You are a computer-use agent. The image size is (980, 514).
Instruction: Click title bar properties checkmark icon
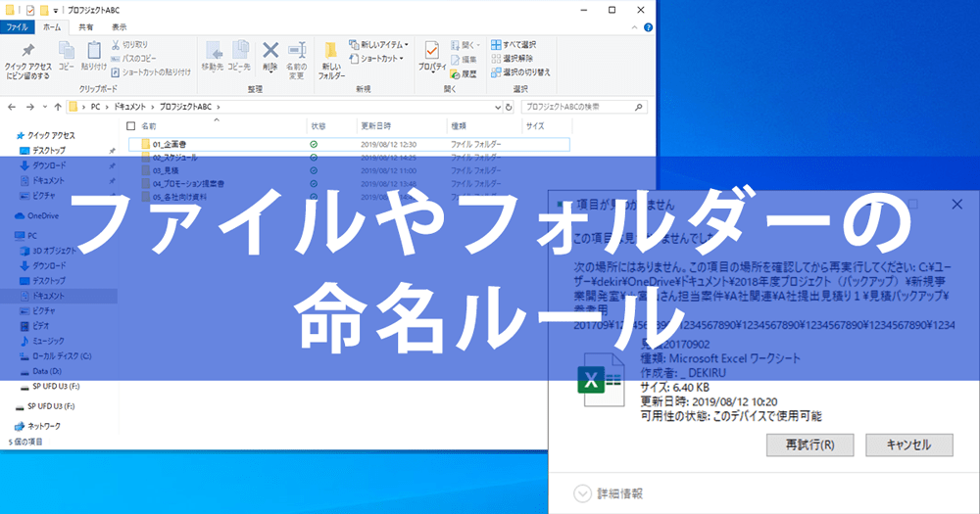(x=30, y=10)
